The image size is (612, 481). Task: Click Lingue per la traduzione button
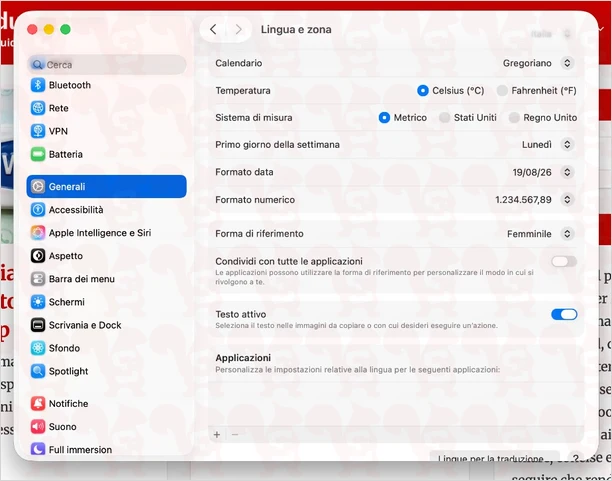(495, 456)
